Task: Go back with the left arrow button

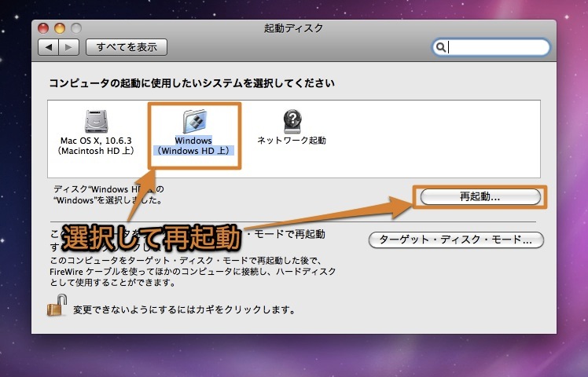Action: point(49,47)
